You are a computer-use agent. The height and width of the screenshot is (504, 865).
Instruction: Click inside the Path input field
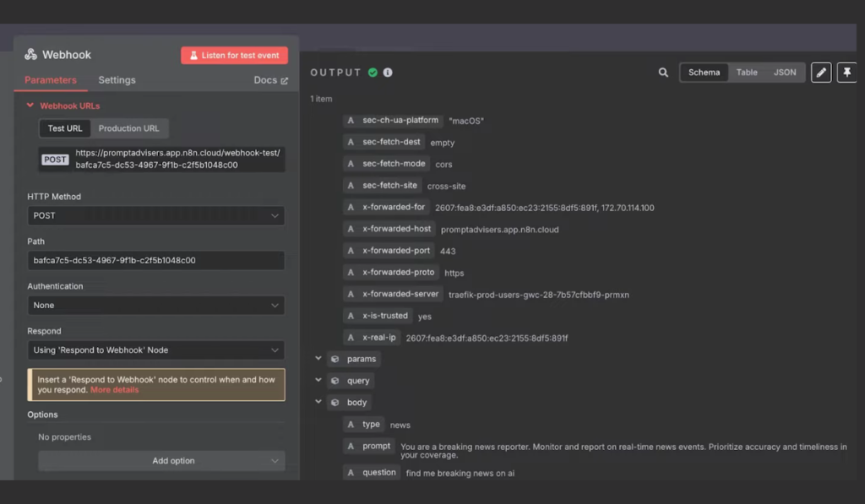155,259
